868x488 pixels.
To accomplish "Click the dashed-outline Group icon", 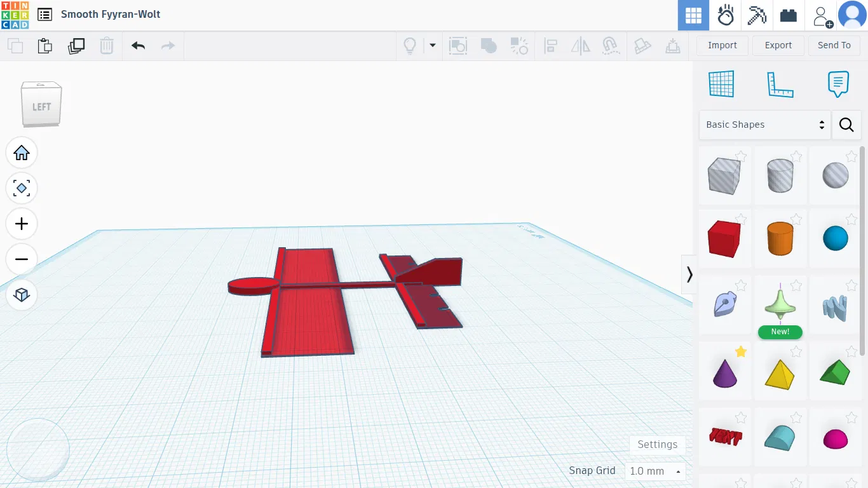I will (458, 46).
